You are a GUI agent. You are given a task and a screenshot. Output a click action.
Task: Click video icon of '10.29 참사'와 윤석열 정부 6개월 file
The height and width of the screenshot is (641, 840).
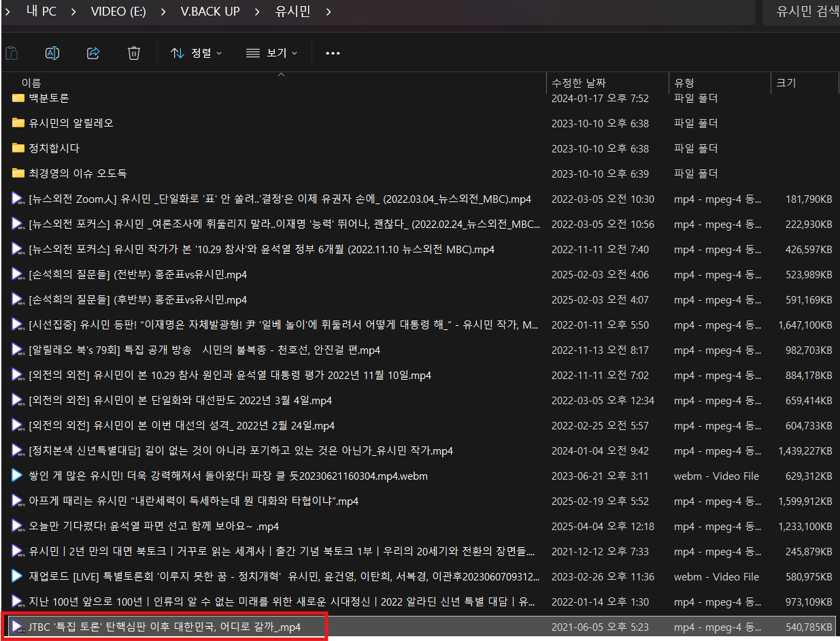18,249
